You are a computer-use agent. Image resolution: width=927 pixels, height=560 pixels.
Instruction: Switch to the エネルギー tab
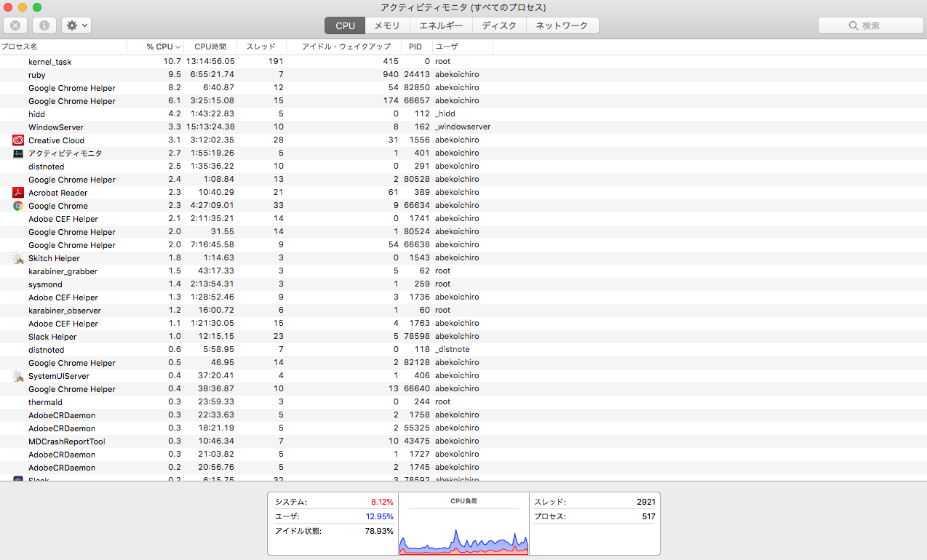click(441, 25)
